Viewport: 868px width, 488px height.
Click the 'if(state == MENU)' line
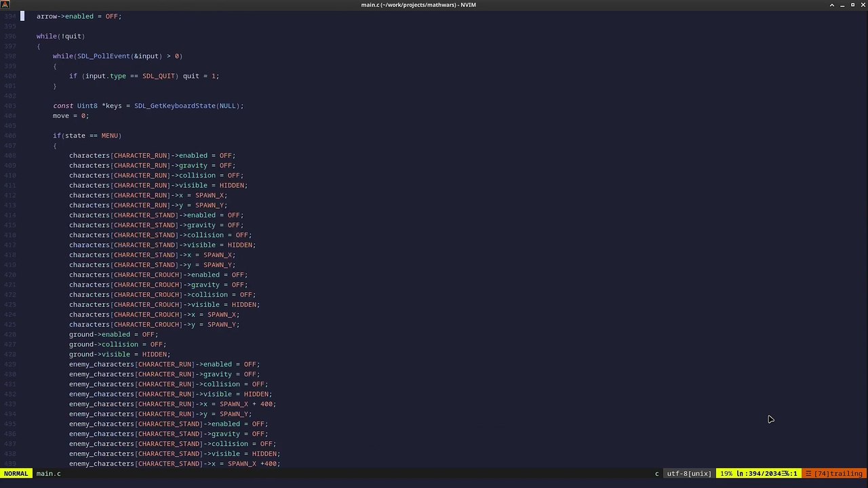[87, 136]
